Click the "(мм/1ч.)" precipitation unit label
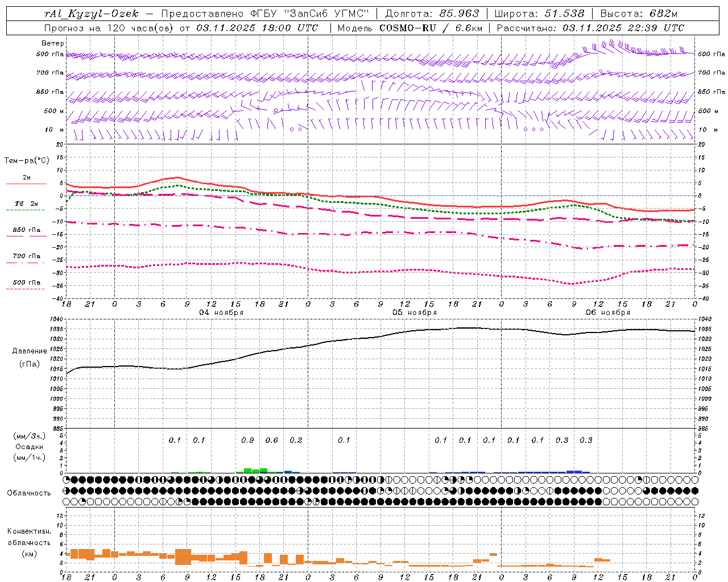 [30, 458]
